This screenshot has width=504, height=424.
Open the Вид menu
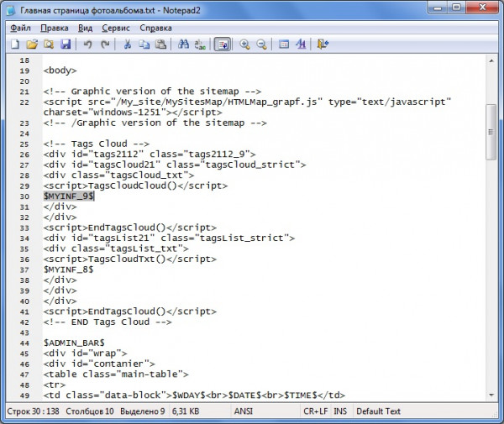pyautogui.click(x=85, y=29)
